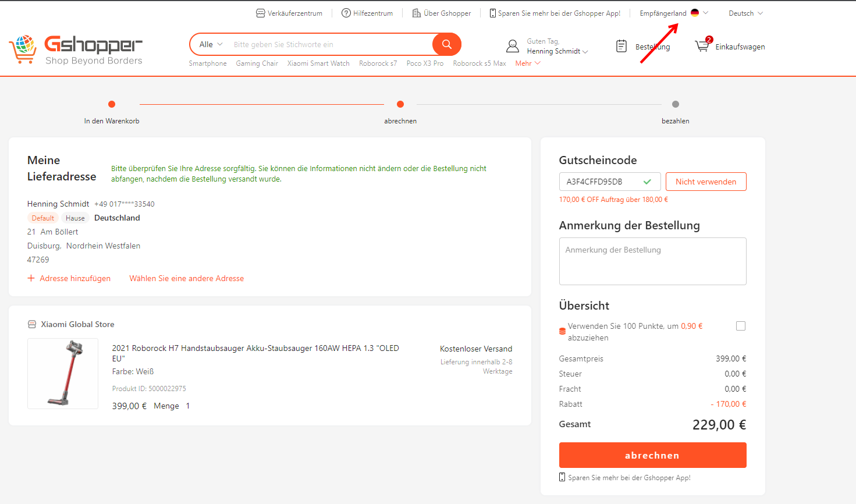Click the Roborock vacuum product thumbnail
The image size is (856, 504).
[x=63, y=374]
